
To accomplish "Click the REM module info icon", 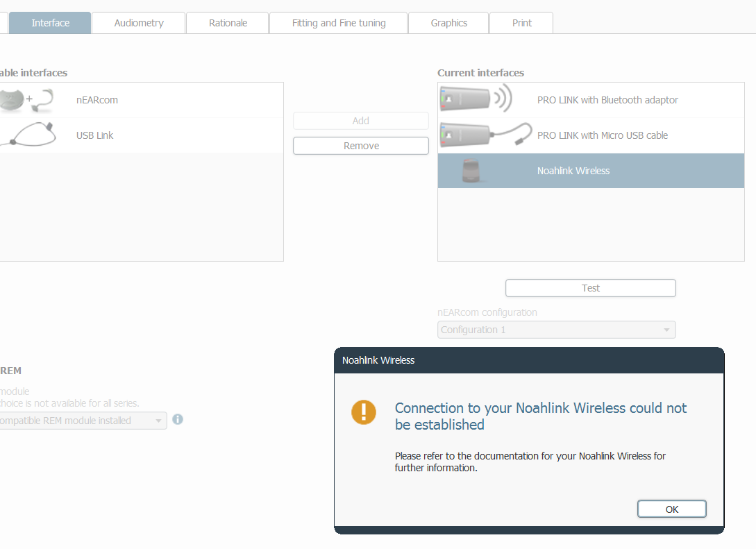I will click(x=178, y=419).
